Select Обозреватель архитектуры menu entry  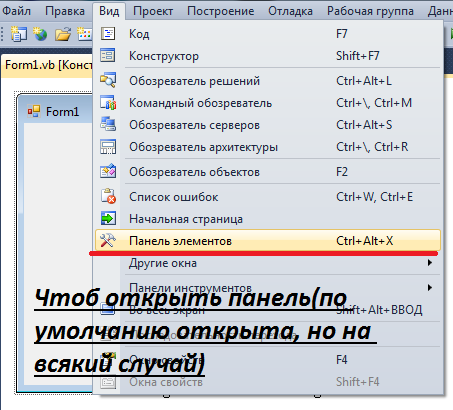click(x=268, y=147)
